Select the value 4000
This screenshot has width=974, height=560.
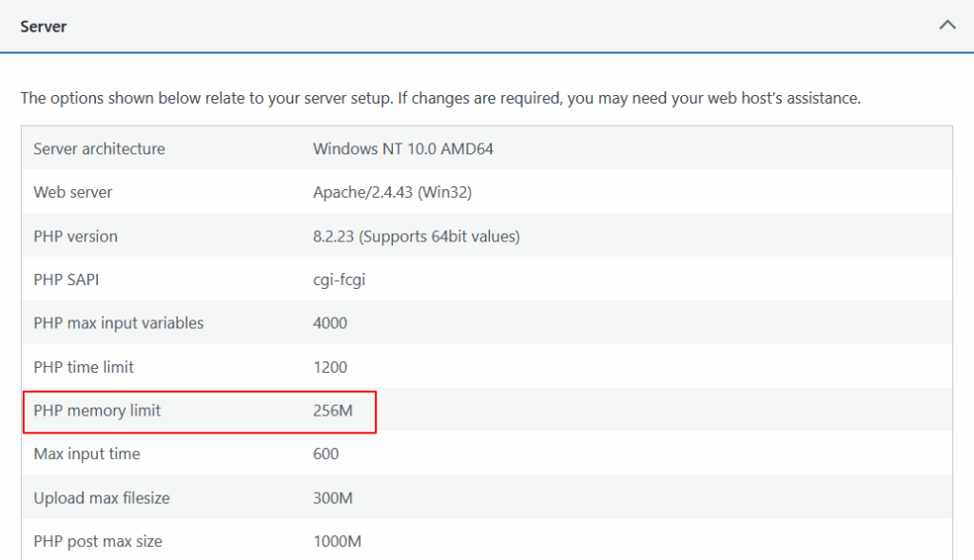click(x=330, y=323)
